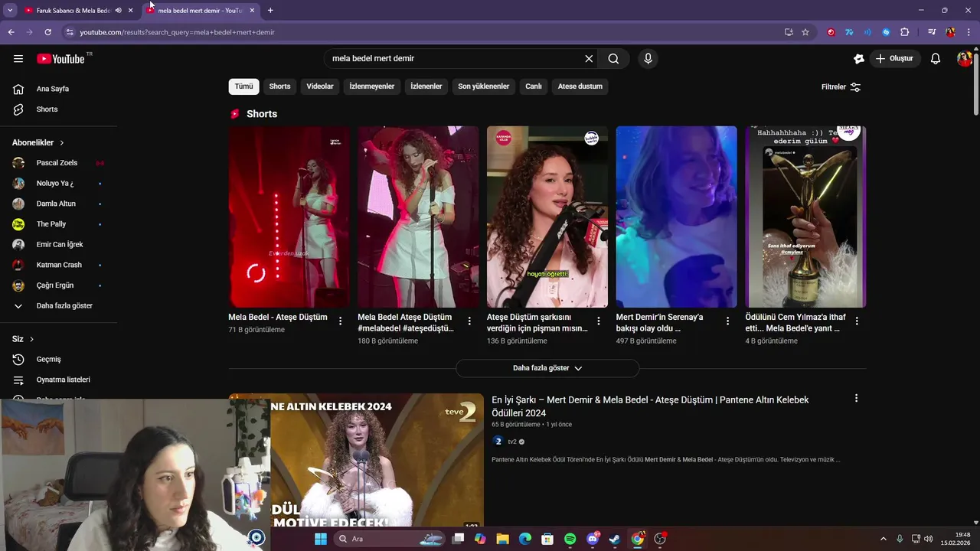Open the Windows taskbar search box
This screenshot has width=980, height=551.
(390, 539)
